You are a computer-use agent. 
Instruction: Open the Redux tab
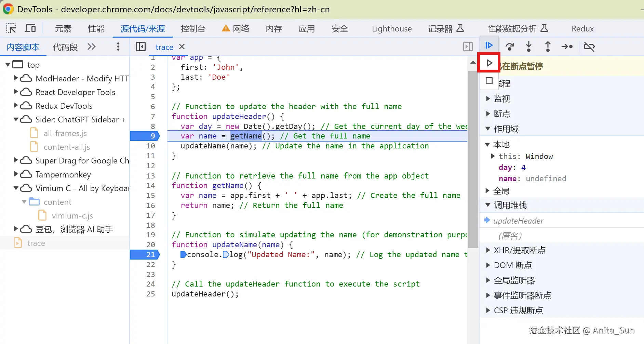582,29
